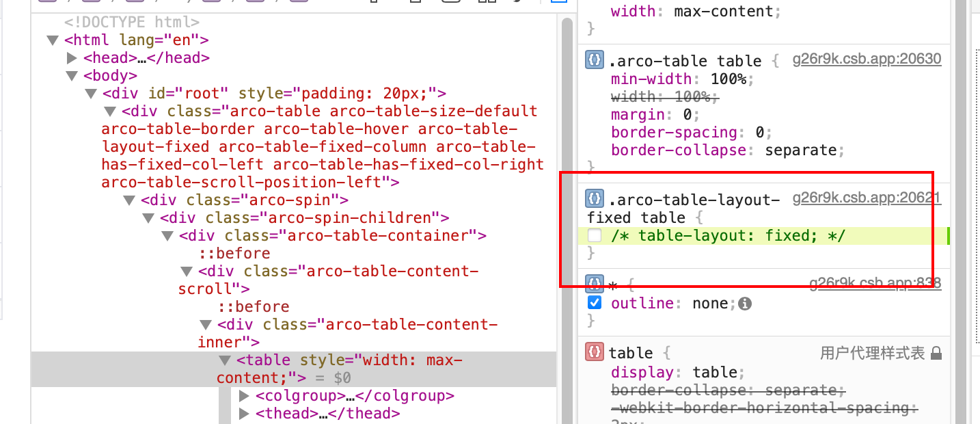Open the g26r9k.csb.app:20630 source link
The image size is (980, 424).
coord(867,59)
